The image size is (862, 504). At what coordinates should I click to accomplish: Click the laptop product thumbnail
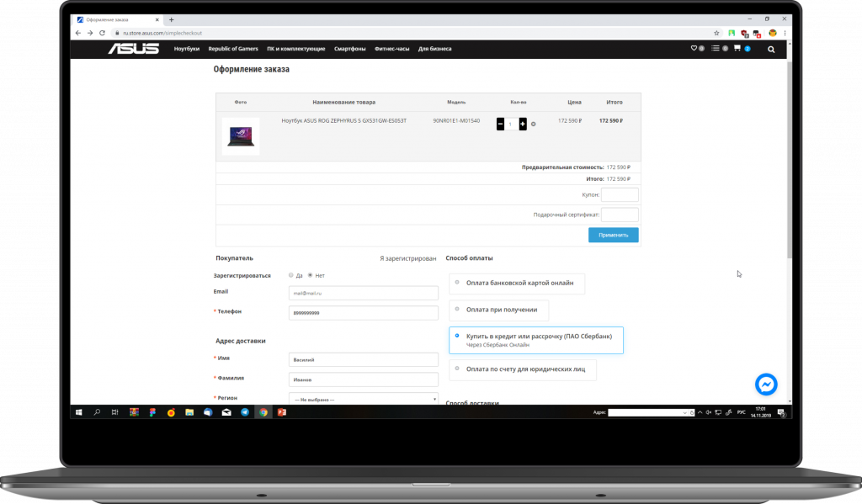click(x=241, y=136)
